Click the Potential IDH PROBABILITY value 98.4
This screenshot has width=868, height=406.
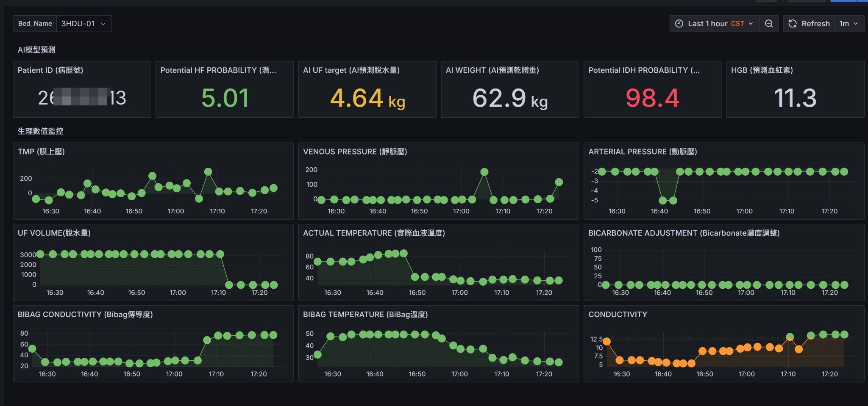coord(652,98)
